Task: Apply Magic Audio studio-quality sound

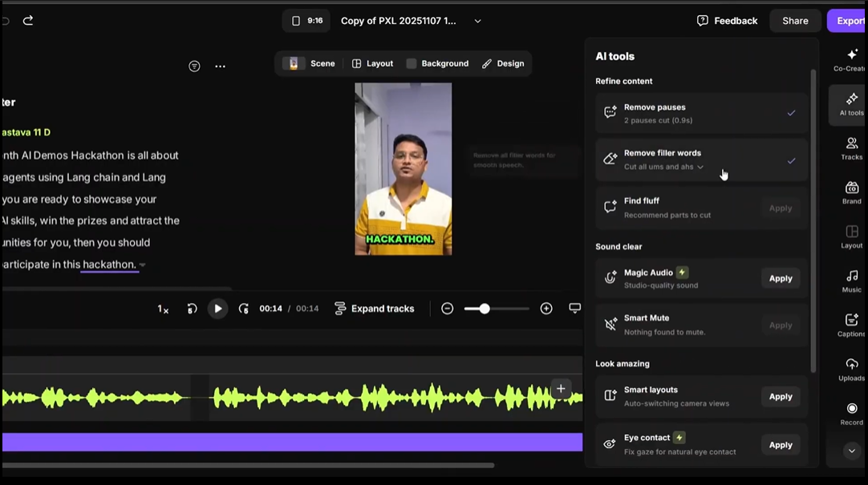Action: (781, 278)
